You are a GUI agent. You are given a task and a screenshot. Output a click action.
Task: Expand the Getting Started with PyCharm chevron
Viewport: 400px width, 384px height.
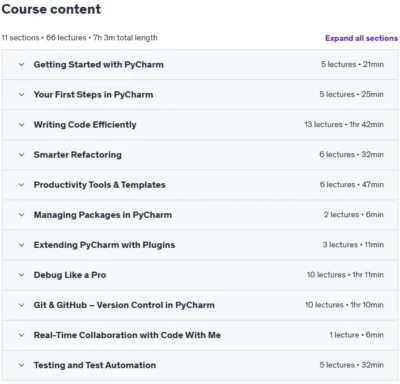coord(21,65)
